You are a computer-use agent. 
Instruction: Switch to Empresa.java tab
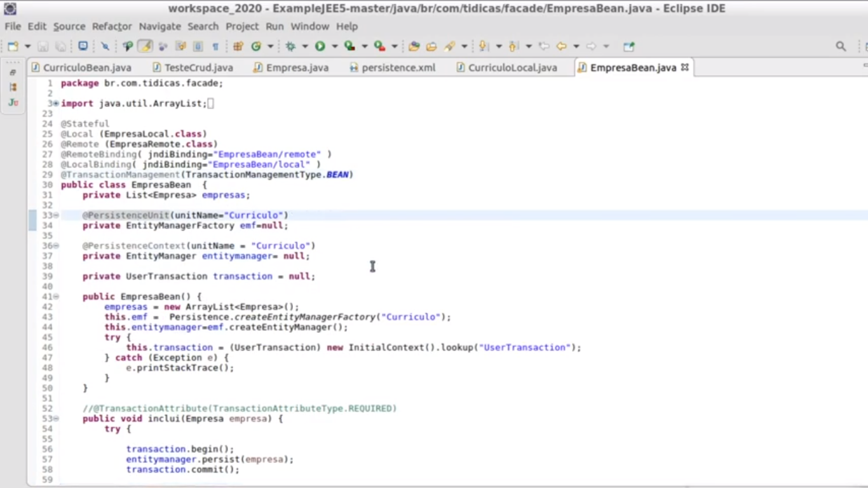[291, 67]
